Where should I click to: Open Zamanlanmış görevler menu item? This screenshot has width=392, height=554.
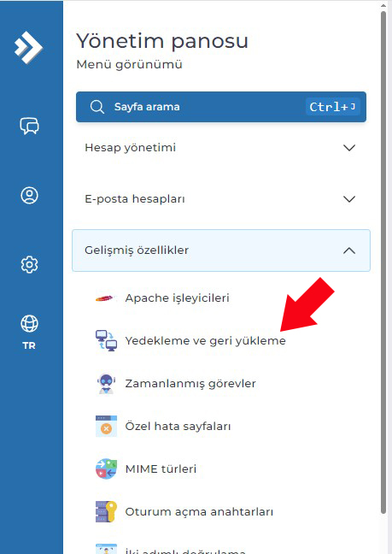(x=190, y=384)
